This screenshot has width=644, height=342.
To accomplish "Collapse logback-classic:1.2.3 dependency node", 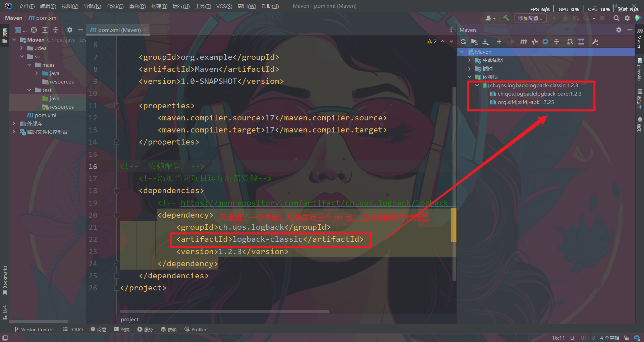I will [477, 85].
